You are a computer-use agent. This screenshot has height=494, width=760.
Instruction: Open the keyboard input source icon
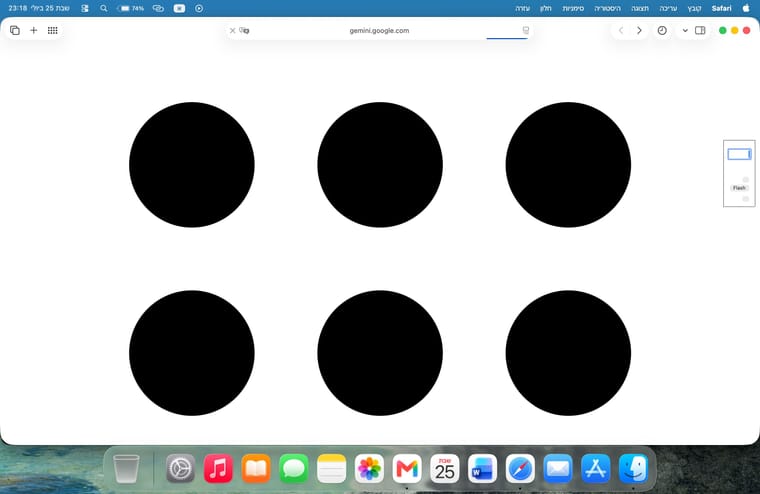179,8
